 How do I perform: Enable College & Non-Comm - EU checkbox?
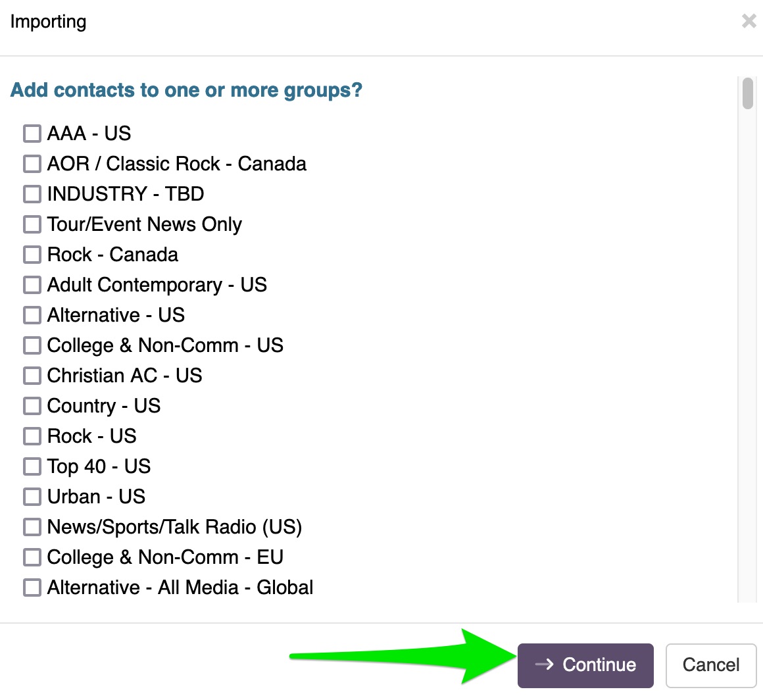32,557
